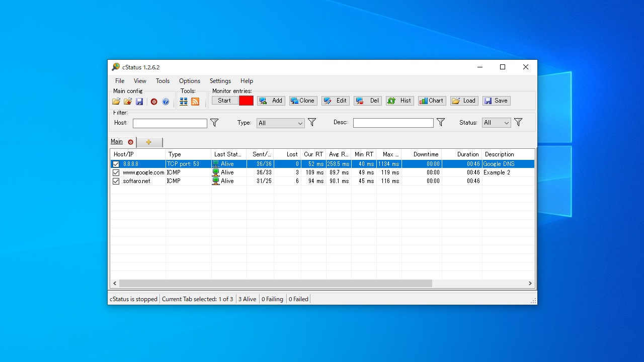This screenshot has width=644, height=362.
Task: Focus the Desc filter input field
Action: pyautogui.click(x=393, y=123)
